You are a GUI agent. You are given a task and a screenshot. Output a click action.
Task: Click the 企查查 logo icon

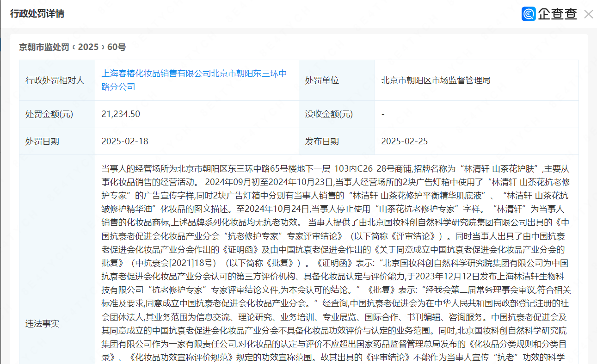point(529,14)
